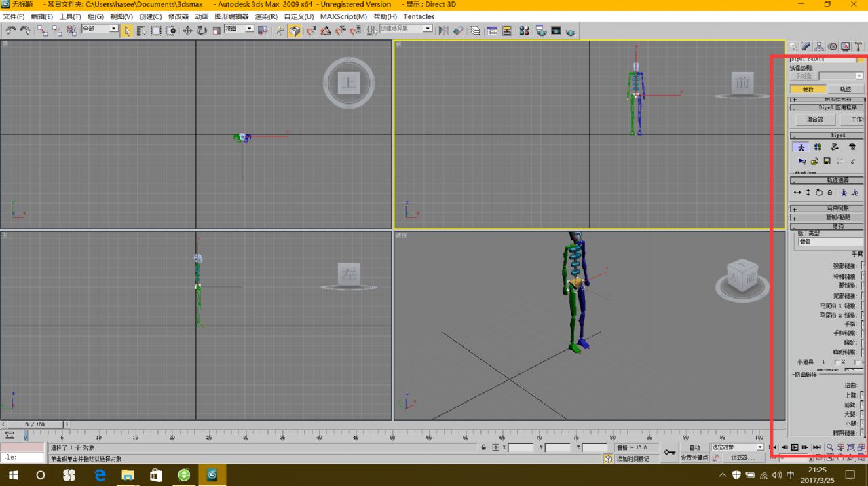Viewport: 868px width, 486px height.
Task: Click the Quick Render teapot icon
Action: (x=571, y=31)
